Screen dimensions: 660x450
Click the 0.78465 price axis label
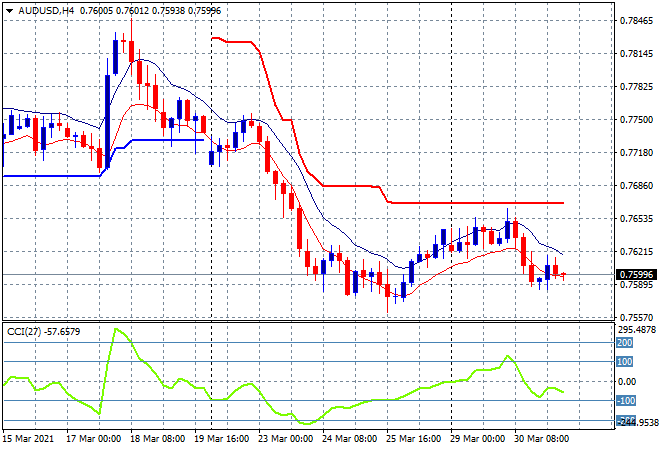pos(633,20)
